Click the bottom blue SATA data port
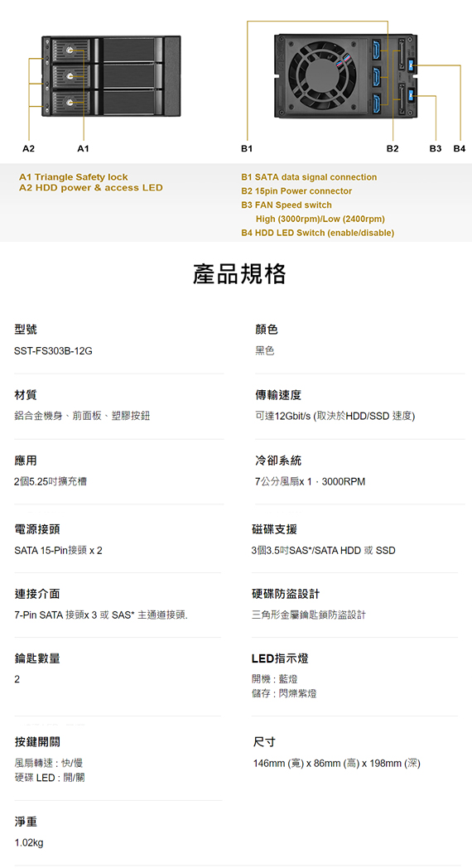472x868 pixels. pos(378,101)
